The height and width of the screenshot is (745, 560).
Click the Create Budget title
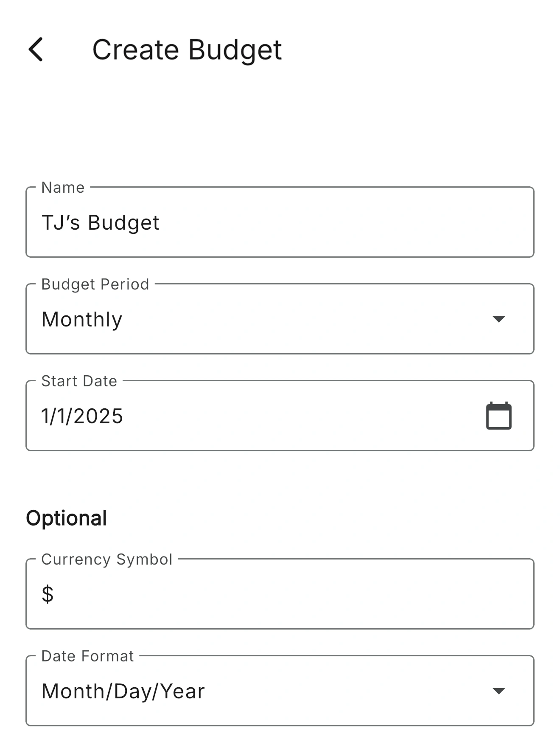[187, 49]
